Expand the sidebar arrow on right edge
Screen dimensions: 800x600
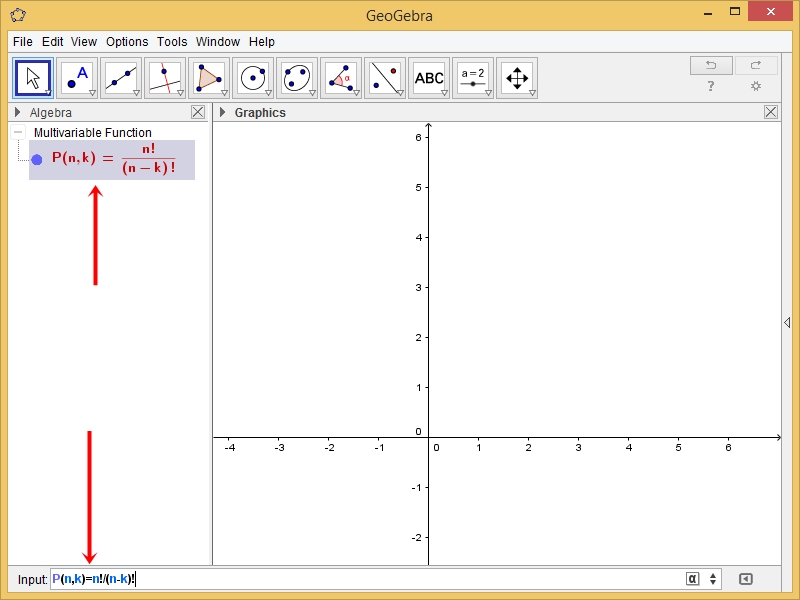coord(787,322)
